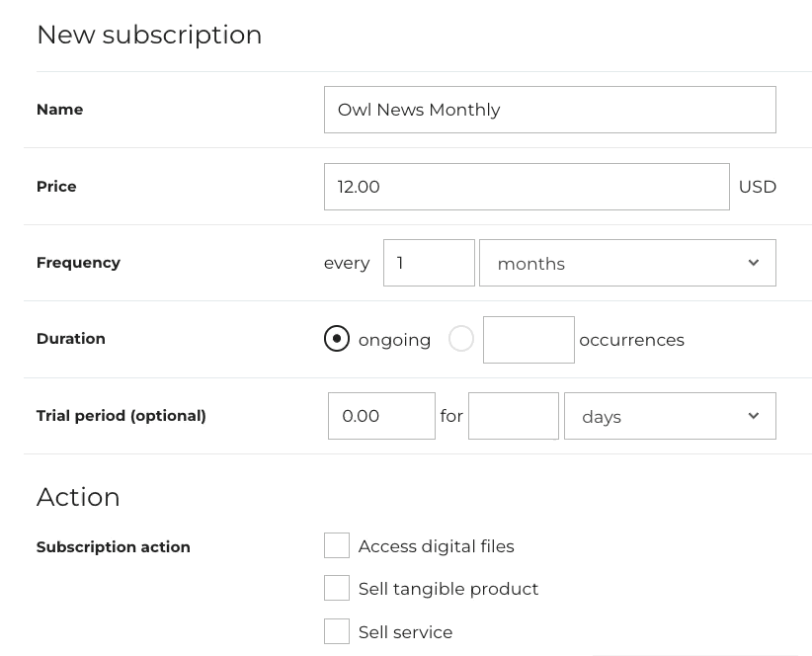812x656 pixels.
Task: Click the chevron of the days dropdown
Action: pos(753,416)
